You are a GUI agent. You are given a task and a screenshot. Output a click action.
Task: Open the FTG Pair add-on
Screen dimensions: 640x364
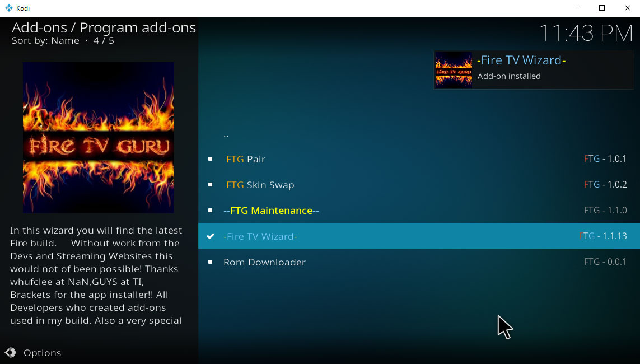coord(246,159)
